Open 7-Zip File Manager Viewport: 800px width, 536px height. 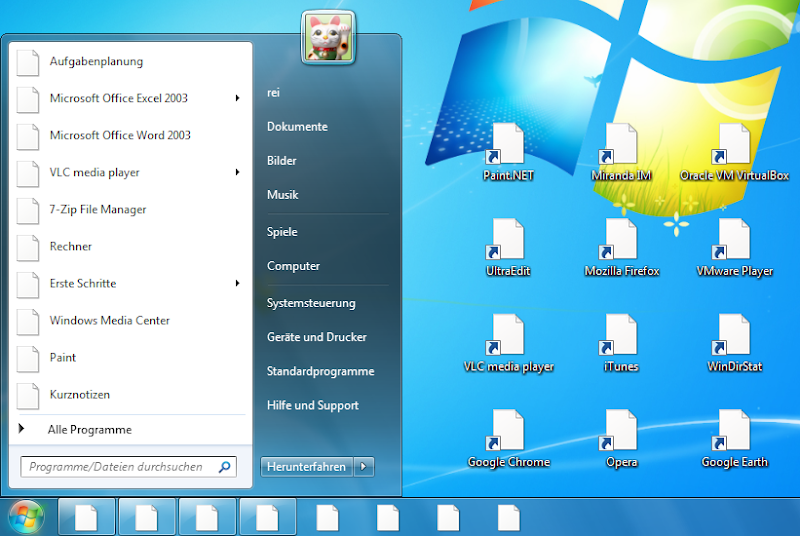coord(131,210)
